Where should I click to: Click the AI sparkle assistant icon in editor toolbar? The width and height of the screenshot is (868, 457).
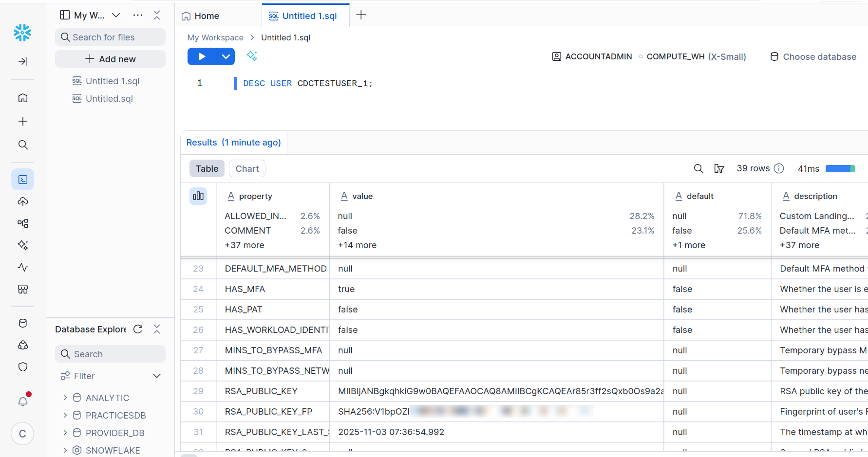point(252,56)
